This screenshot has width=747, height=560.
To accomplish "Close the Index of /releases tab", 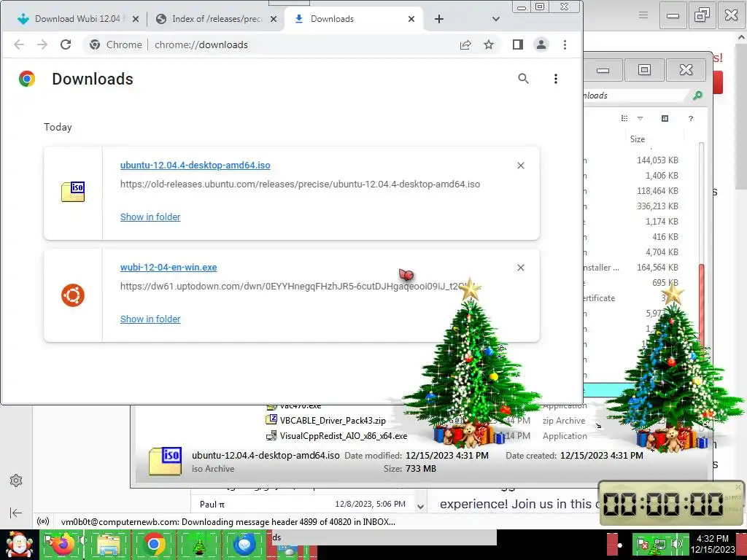I will tap(274, 19).
